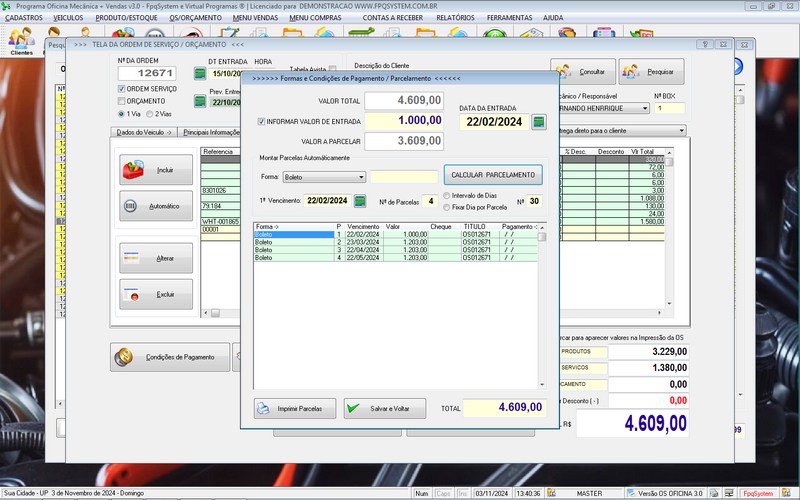Click the application icon in the title bar
800x500 pixels.
[6, 6]
